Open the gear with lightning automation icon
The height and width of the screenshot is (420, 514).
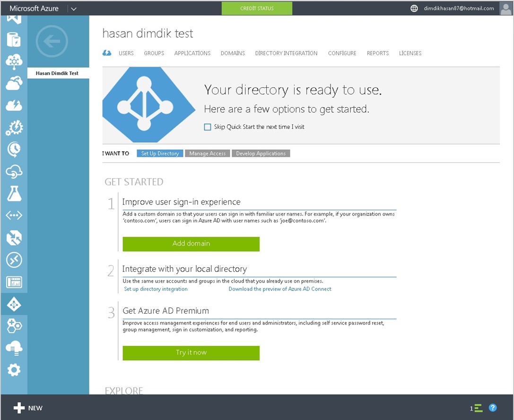pyautogui.click(x=14, y=128)
